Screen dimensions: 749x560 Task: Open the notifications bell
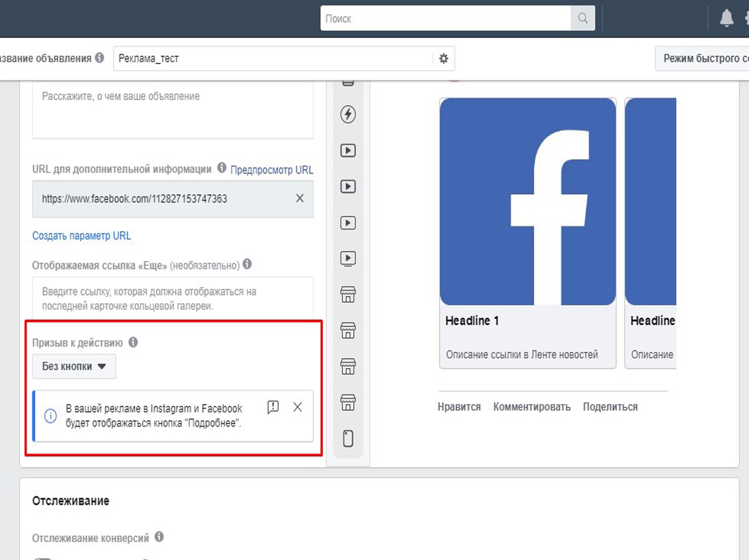click(x=726, y=18)
